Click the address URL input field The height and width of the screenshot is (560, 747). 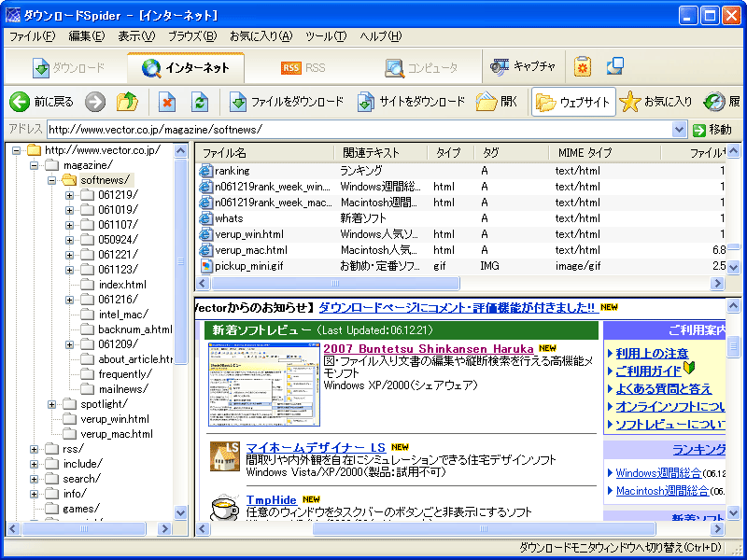(359, 130)
